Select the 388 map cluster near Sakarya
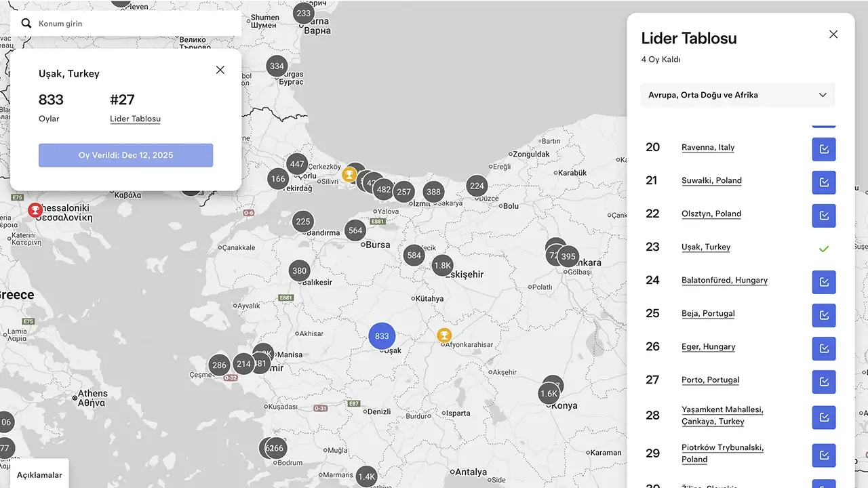Image resolution: width=868 pixels, height=488 pixels. [x=434, y=192]
